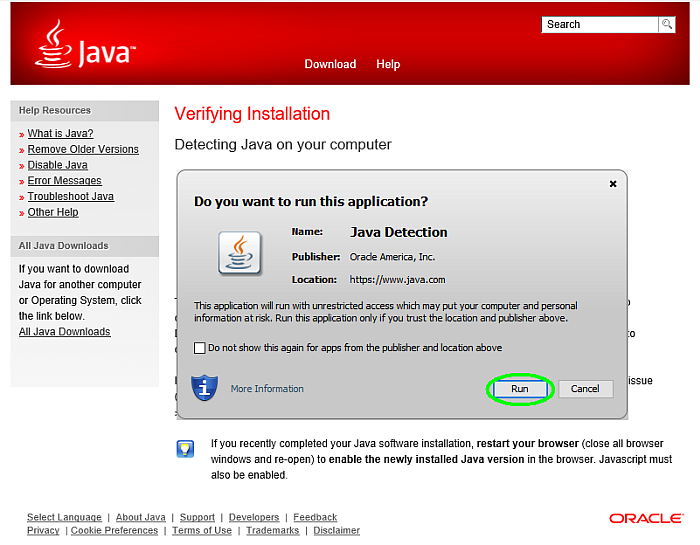700x545 pixels.
Task: Click 'Privacy' footer link
Action: (x=43, y=530)
